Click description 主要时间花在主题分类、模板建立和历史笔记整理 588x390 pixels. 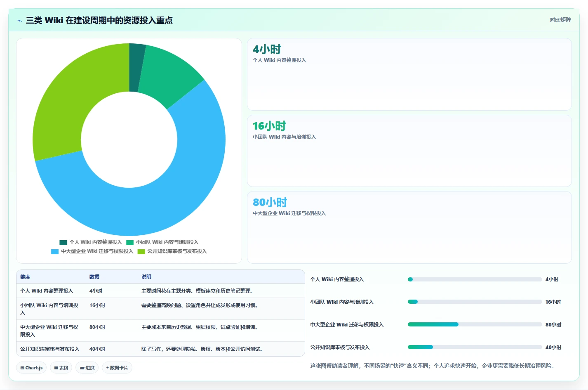pos(197,291)
